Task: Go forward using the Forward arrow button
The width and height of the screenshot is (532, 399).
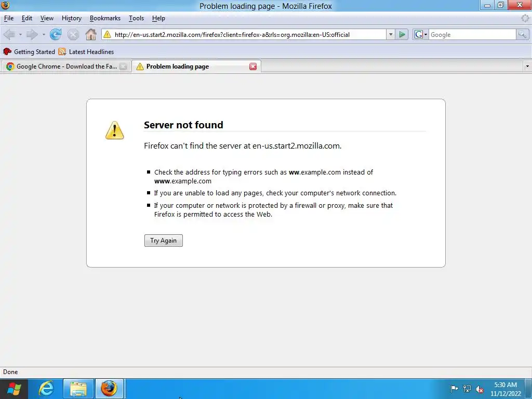Action: tap(32, 34)
